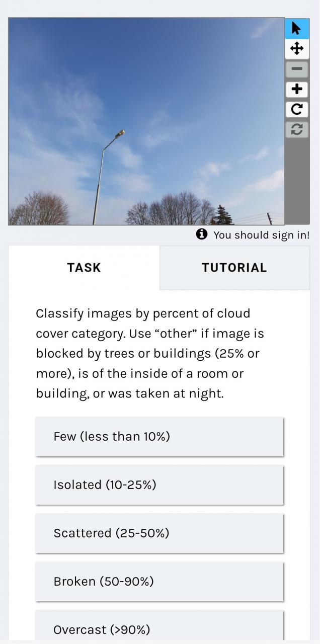320x644 pixels.
Task: Click the dark evergreen tree in photo
Action: click(223, 215)
